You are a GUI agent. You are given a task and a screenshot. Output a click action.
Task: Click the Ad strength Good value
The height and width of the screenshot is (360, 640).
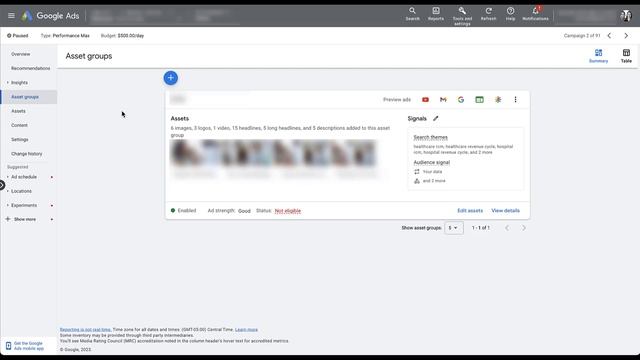click(244, 211)
